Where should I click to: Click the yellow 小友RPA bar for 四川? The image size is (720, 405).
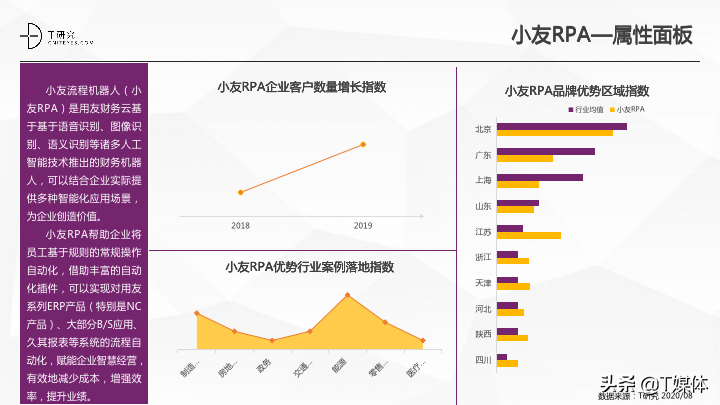click(507, 364)
